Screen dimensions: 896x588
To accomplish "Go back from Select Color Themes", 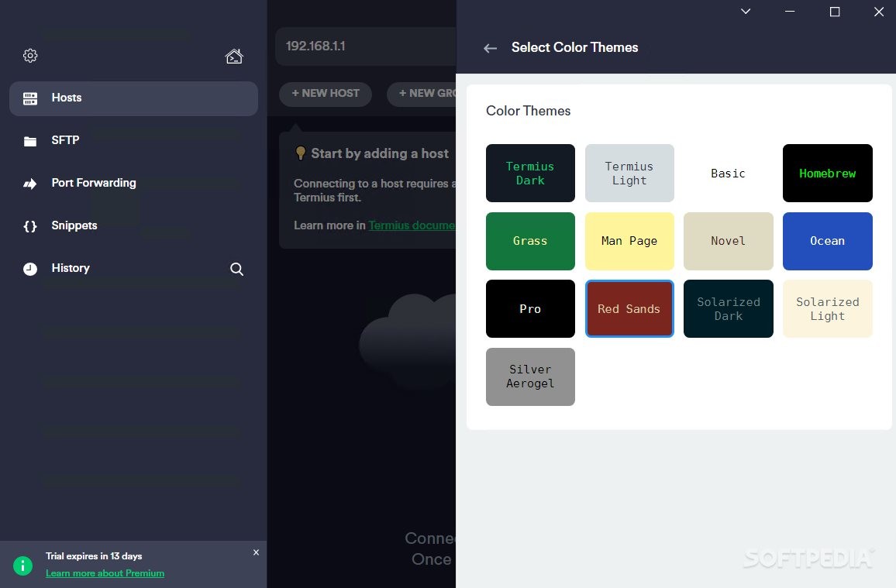I will click(x=491, y=49).
